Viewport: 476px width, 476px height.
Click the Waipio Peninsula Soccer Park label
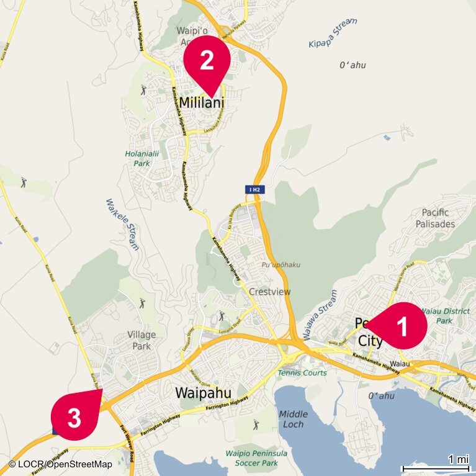click(x=256, y=458)
